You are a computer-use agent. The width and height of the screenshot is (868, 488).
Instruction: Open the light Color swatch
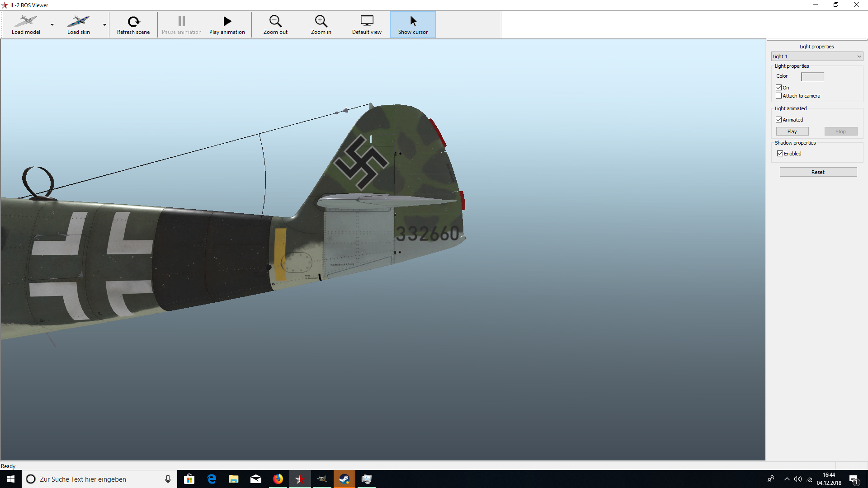coord(812,76)
